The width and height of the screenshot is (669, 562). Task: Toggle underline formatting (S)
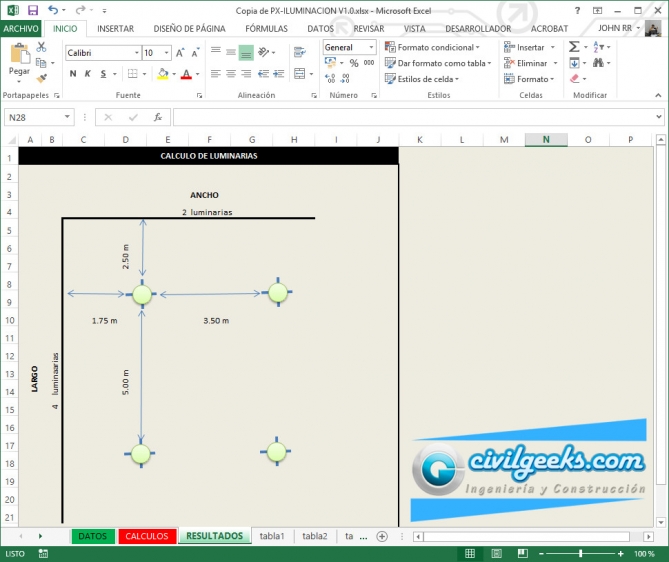pos(103,74)
